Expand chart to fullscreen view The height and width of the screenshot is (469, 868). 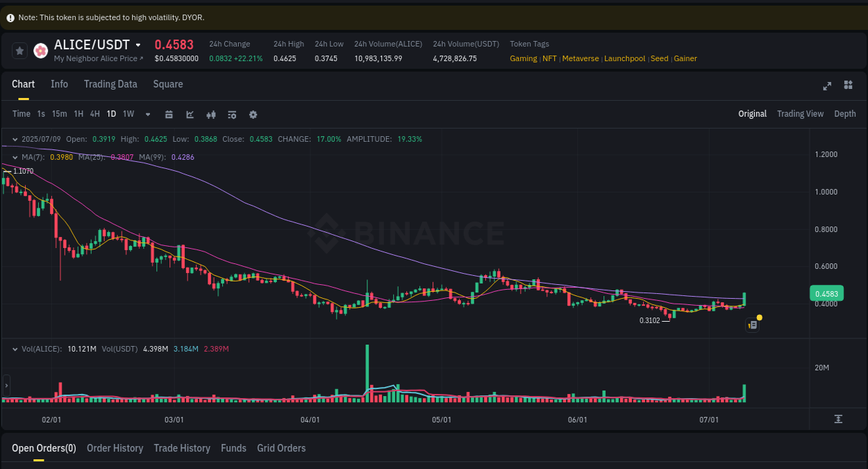(x=827, y=85)
